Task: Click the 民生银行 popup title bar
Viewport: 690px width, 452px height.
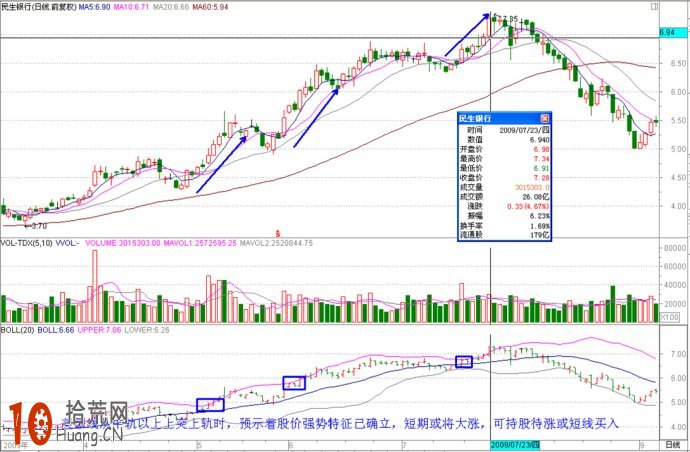Action: (504, 118)
